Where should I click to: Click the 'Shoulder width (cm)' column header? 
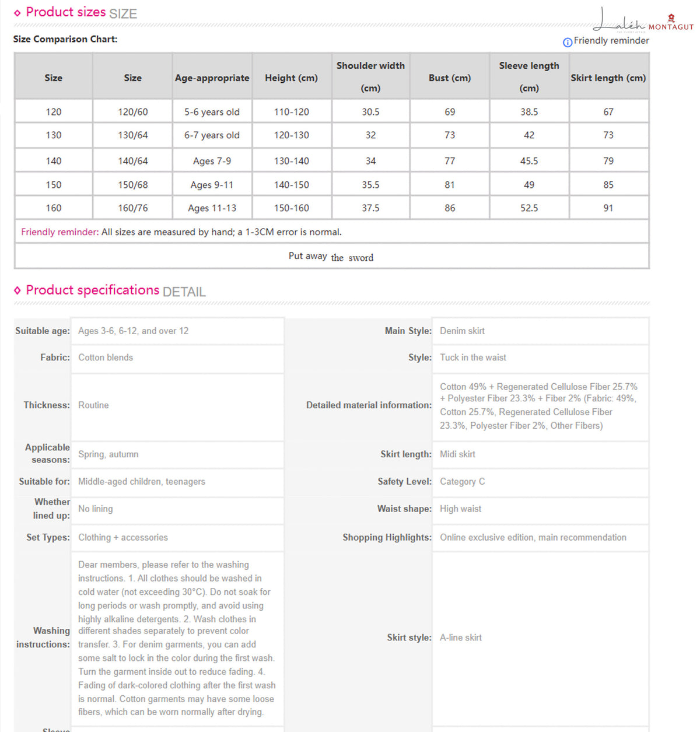coord(370,76)
